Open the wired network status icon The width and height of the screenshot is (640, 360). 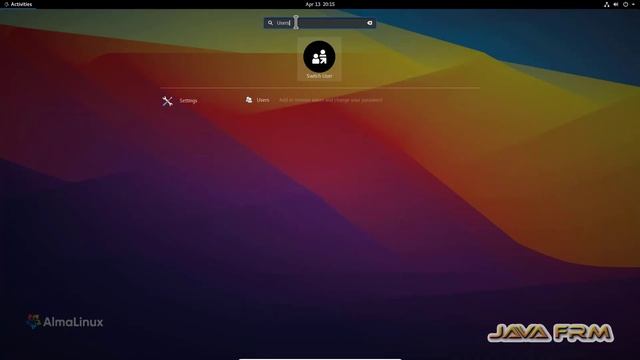pos(607,4)
